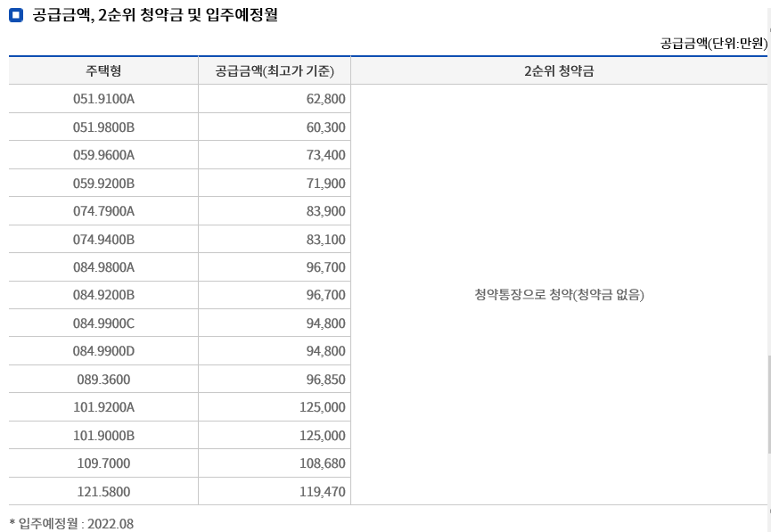
Task: Select the '96,700' price in the 084.9800A row
Action: (x=275, y=267)
